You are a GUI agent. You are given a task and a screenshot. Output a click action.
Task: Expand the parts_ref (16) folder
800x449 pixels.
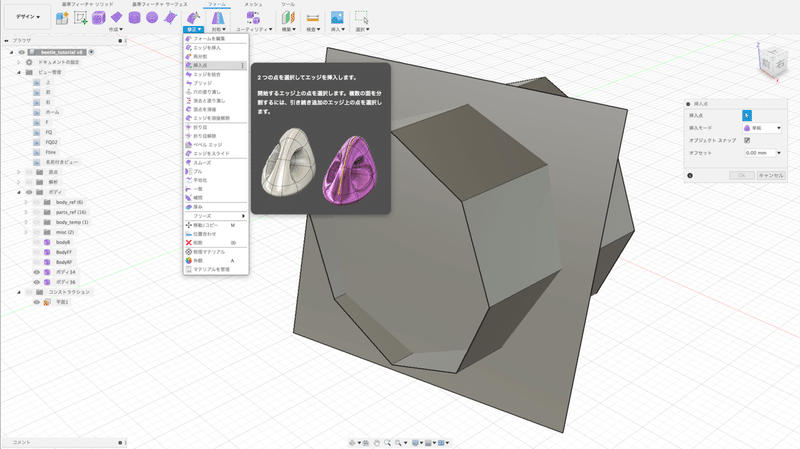[26, 212]
